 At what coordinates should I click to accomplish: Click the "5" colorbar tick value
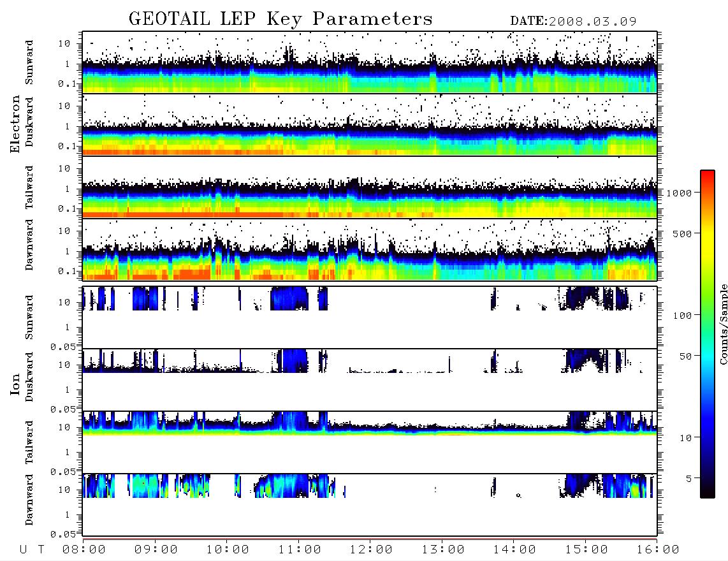[x=688, y=479]
